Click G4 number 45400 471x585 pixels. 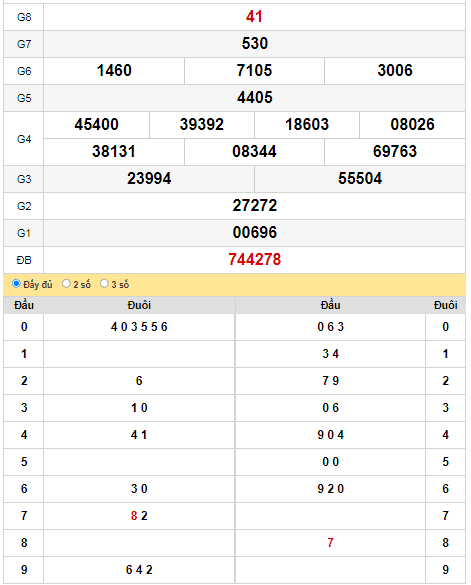(x=96, y=125)
